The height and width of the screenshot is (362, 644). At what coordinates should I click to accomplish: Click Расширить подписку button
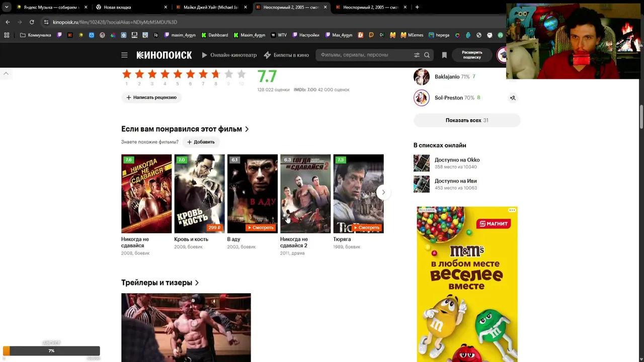coord(472,55)
